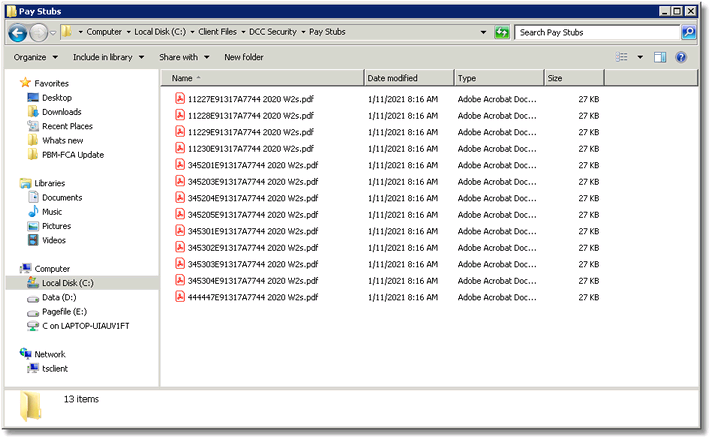
Task: Change view using the view icon
Action: pyautogui.click(x=622, y=57)
